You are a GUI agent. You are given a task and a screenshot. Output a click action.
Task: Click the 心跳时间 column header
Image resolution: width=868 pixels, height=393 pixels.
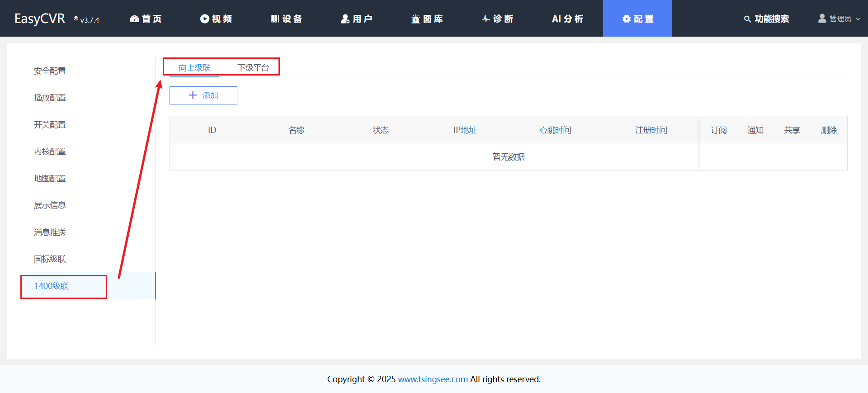coord(555,130)
